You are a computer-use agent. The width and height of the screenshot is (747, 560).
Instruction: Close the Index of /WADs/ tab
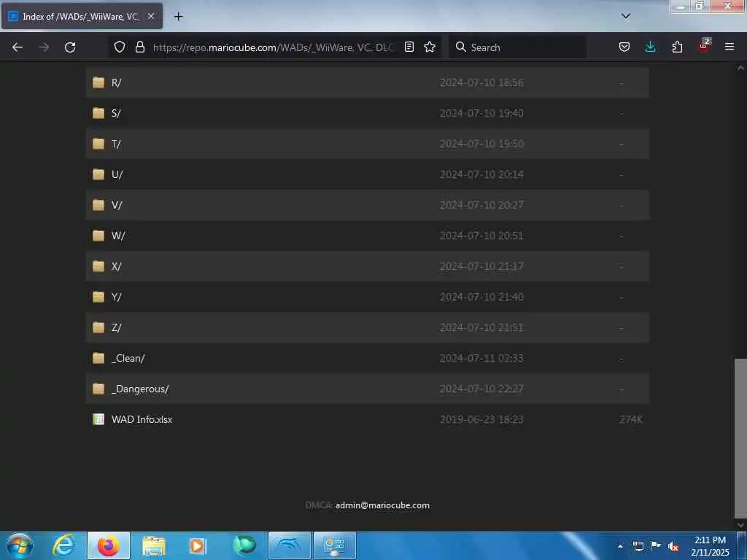coord(150,16)
